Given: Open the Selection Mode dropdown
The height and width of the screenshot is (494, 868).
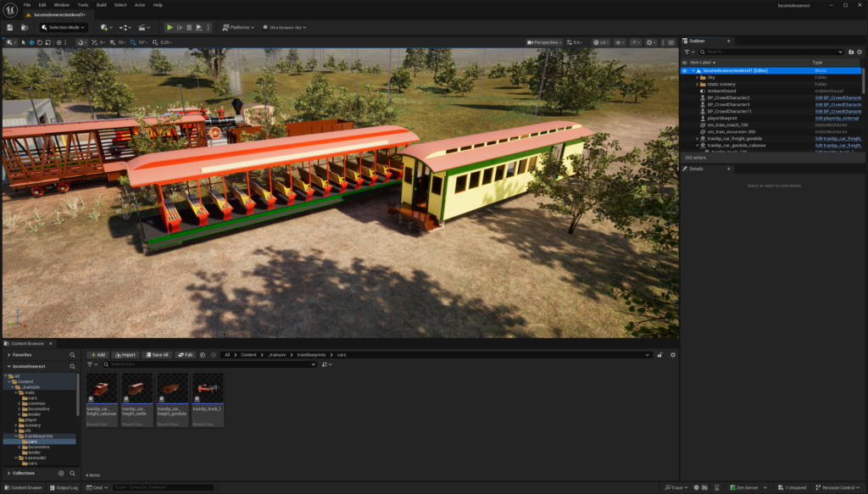Looking at the screenshot, I should 63,27.
